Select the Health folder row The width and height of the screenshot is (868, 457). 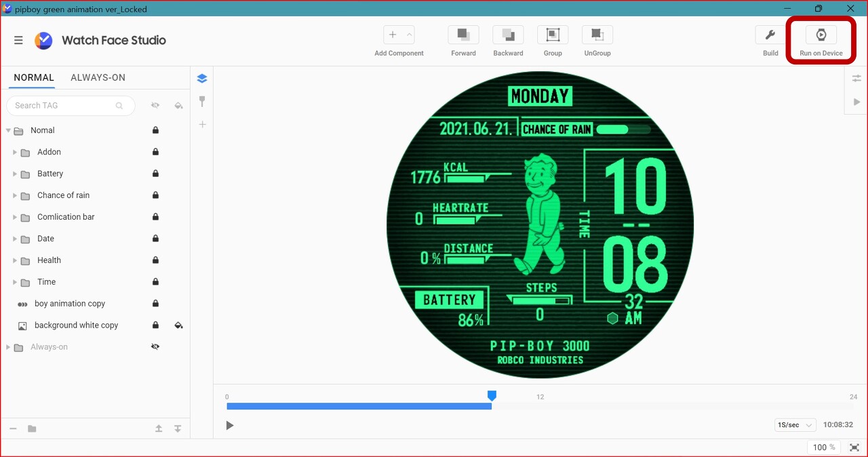(95, 260)
